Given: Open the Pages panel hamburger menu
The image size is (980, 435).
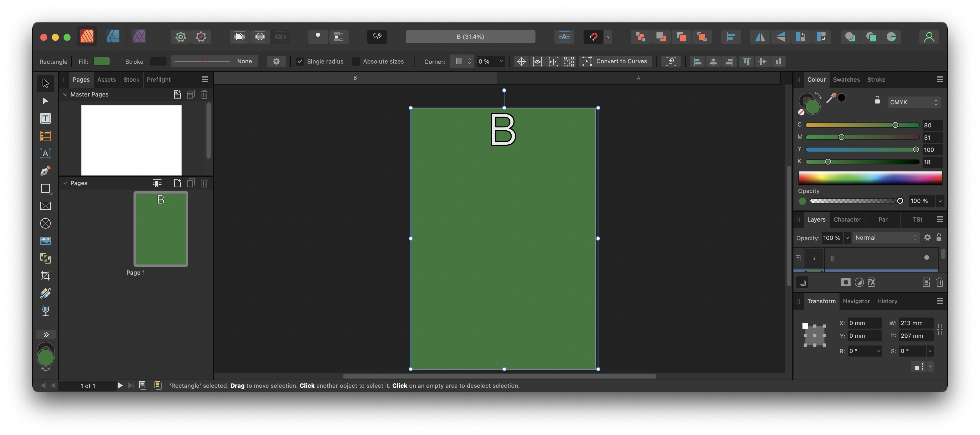Looking at the screenshot, I should [x=205, y=80].
